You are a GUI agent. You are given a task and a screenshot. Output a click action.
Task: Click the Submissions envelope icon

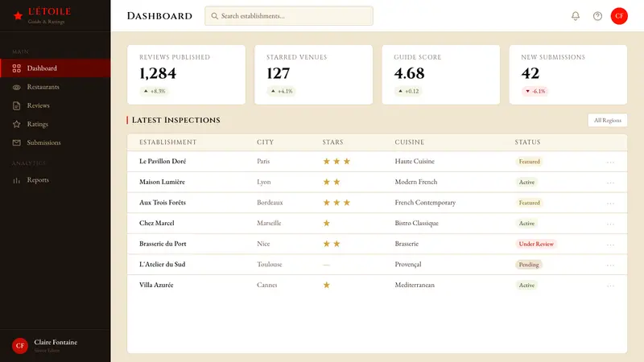[x=16, y=143]
